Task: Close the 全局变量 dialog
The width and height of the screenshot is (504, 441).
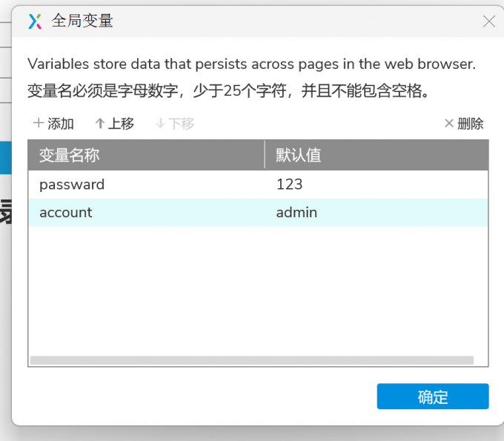Action: point(489,21)
